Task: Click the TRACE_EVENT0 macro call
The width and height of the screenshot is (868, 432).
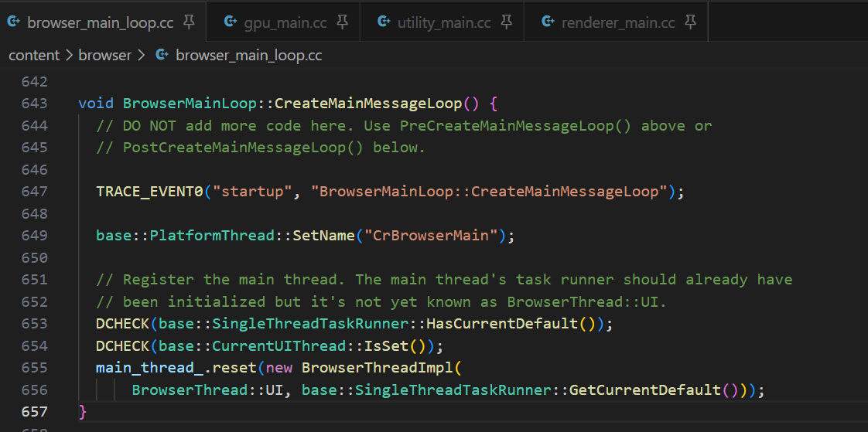Action: pyautogui.click(x=149, y=192)
